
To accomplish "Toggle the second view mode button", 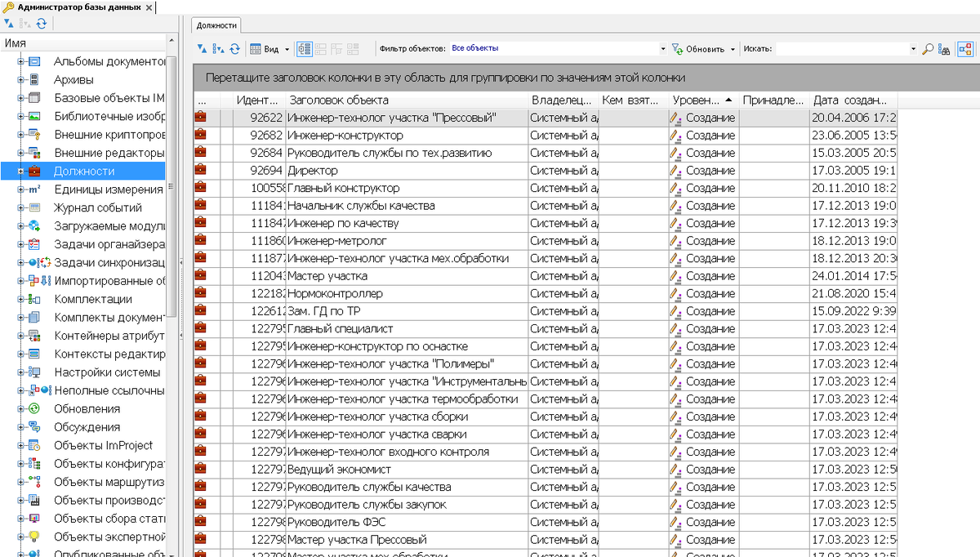I will tap(320, 49).
